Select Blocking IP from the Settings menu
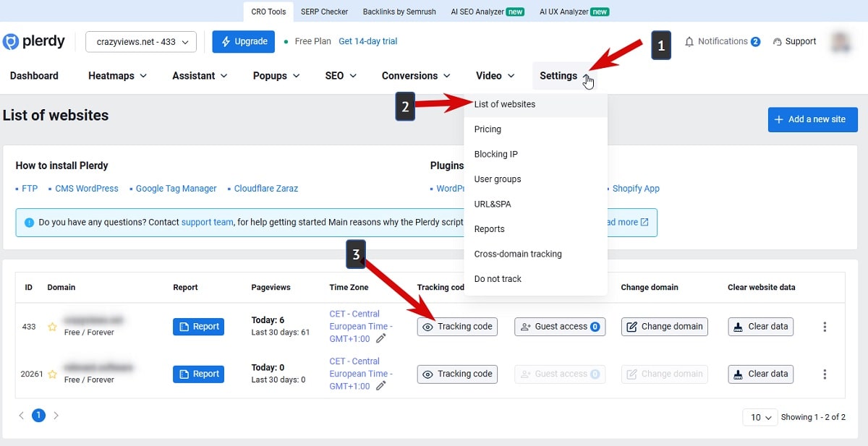The image size is (868, 446). pyautogui.click(x=496, y=154)
